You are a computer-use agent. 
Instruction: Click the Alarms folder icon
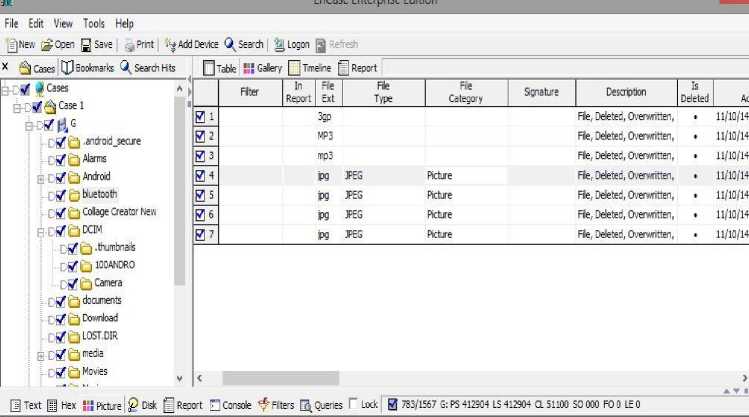coord(74,160)
